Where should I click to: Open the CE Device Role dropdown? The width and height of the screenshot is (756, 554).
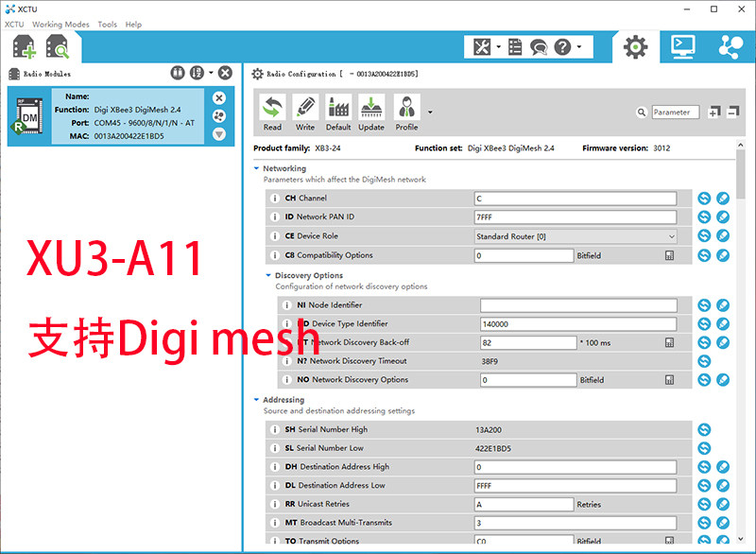[x=576, y=236]
